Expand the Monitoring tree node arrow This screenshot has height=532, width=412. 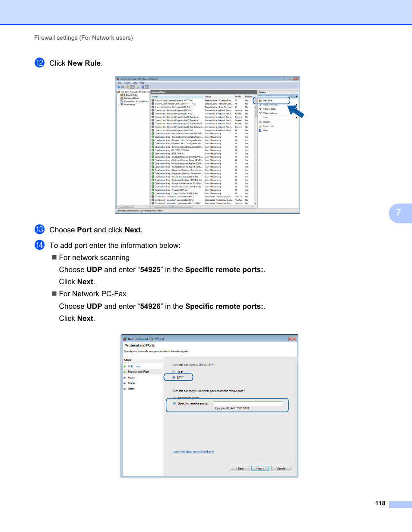tap(119, 104)
